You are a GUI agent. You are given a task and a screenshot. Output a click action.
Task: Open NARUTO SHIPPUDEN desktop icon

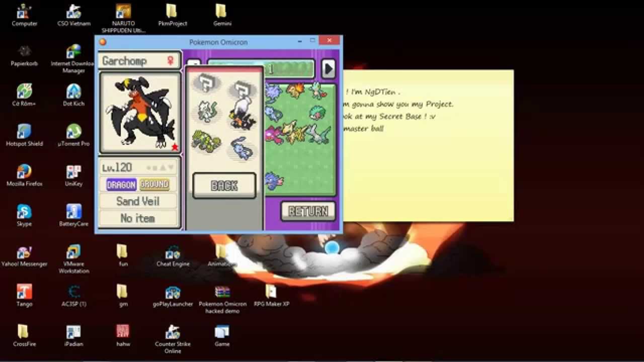[x=123, y=19]
